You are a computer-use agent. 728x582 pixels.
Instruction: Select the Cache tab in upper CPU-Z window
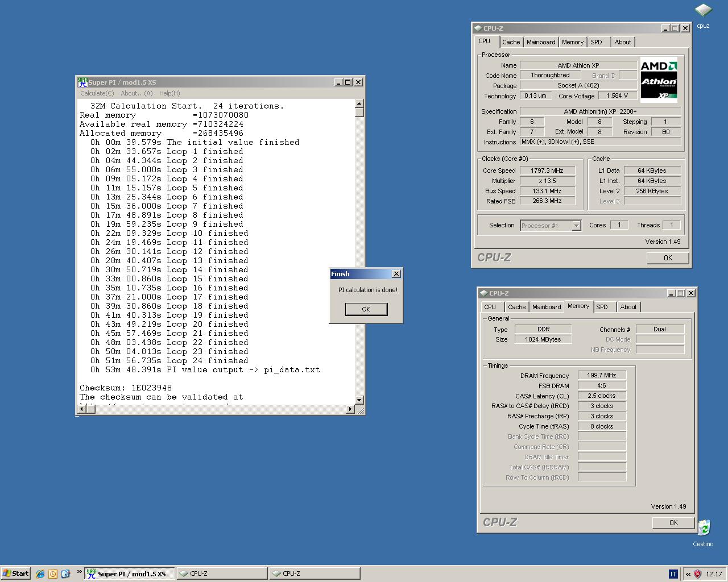(511, 42)
